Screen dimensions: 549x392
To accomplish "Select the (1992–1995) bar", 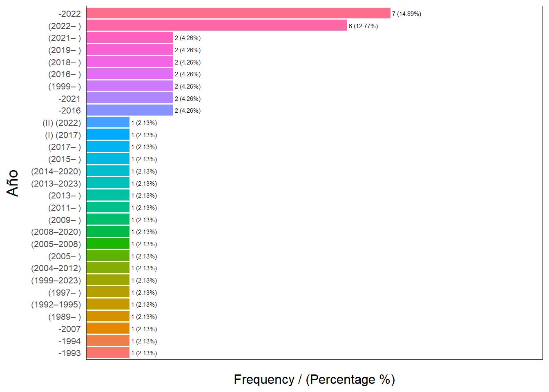I will point(108,305).
